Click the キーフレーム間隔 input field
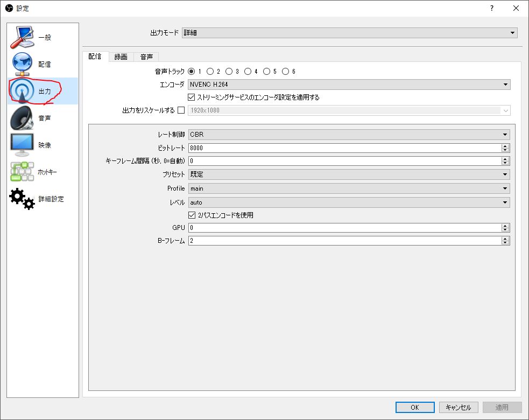 click(345, 161)
